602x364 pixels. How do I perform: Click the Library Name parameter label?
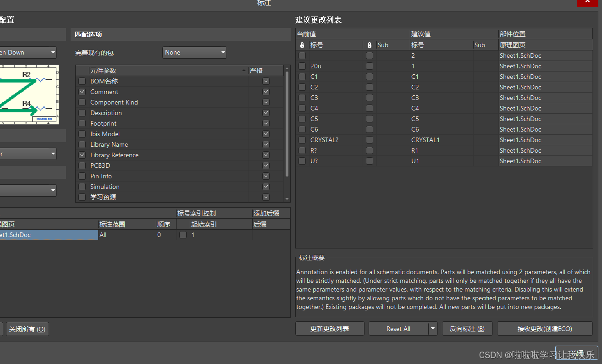point(109,144)
